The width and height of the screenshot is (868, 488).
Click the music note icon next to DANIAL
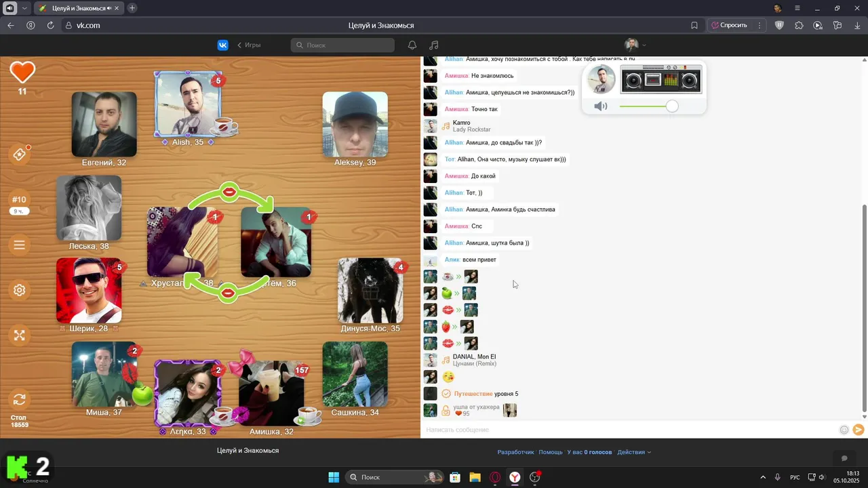click(x=446, y=360)
